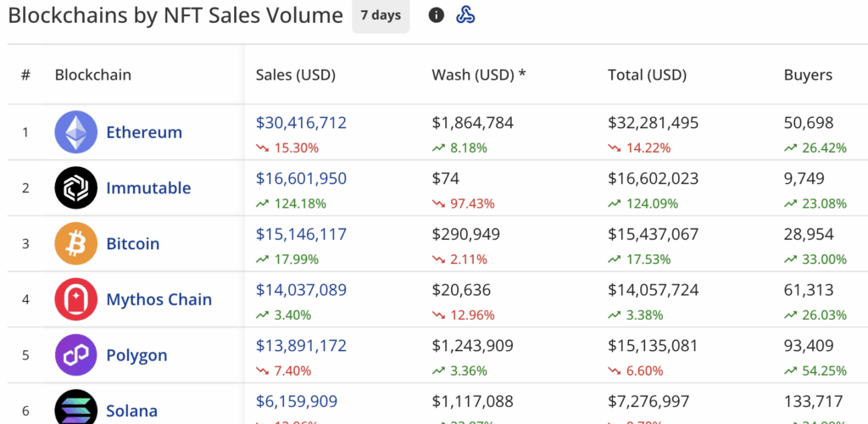The width and height of the screenshot is (868, 424).
Task: Go to the Bitcoin blockchain page
Action: click(132, 244)
